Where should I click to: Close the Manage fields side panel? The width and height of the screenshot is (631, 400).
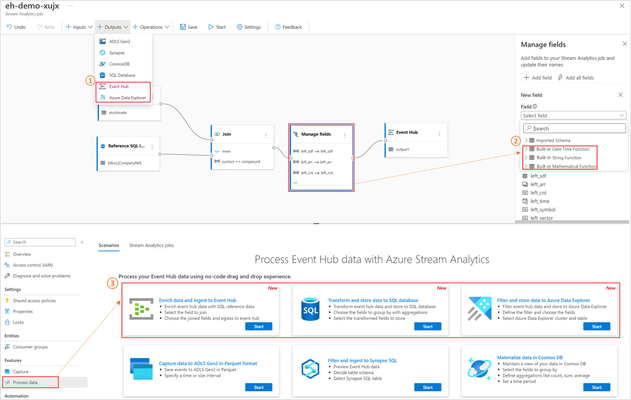coord(625,44)
